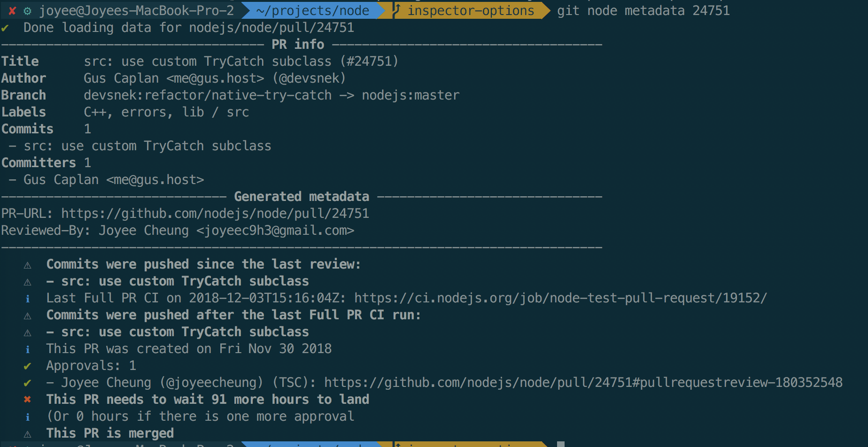Click the warning icon beside Commits were pushed since

click(28, 265)
